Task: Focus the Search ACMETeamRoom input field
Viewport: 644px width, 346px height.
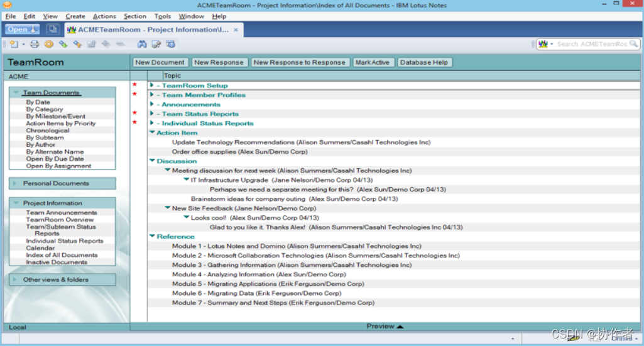Action: (591, 44)
